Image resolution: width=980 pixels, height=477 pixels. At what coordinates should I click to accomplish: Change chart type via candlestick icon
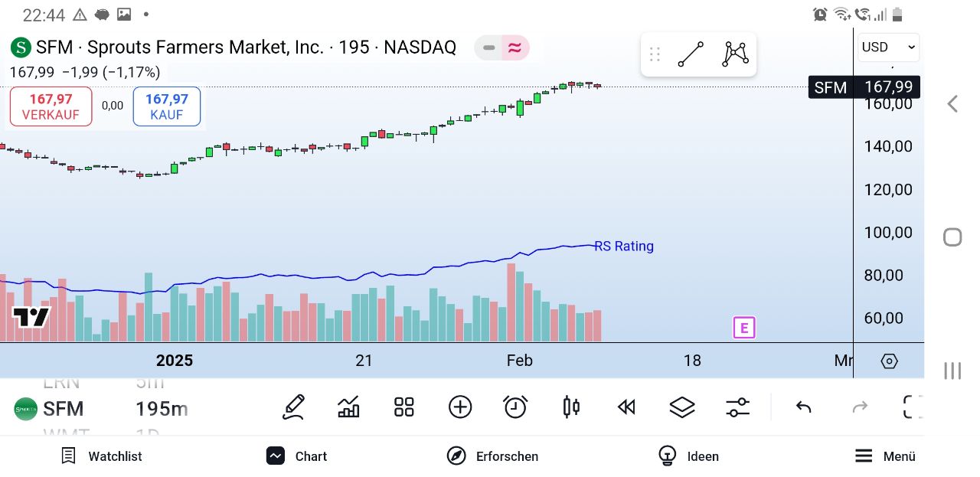[571, 407]
